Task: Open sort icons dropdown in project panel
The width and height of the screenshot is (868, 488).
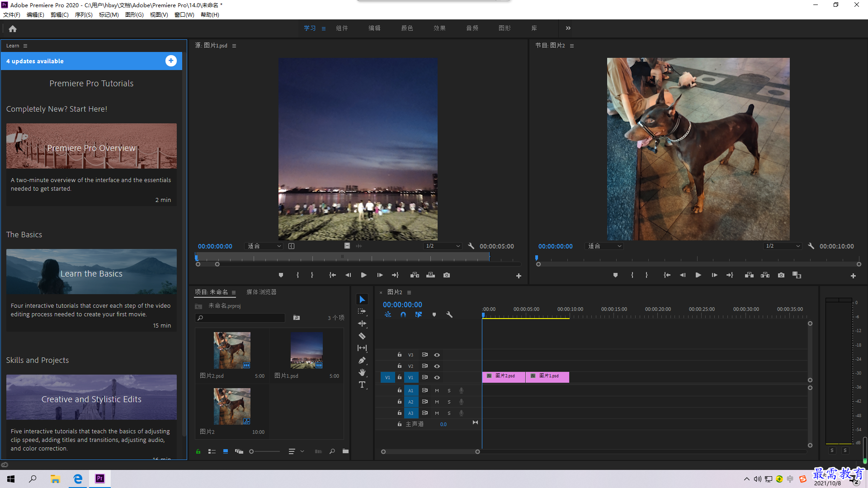Action: pyautogui.click(x=296, y=451)
